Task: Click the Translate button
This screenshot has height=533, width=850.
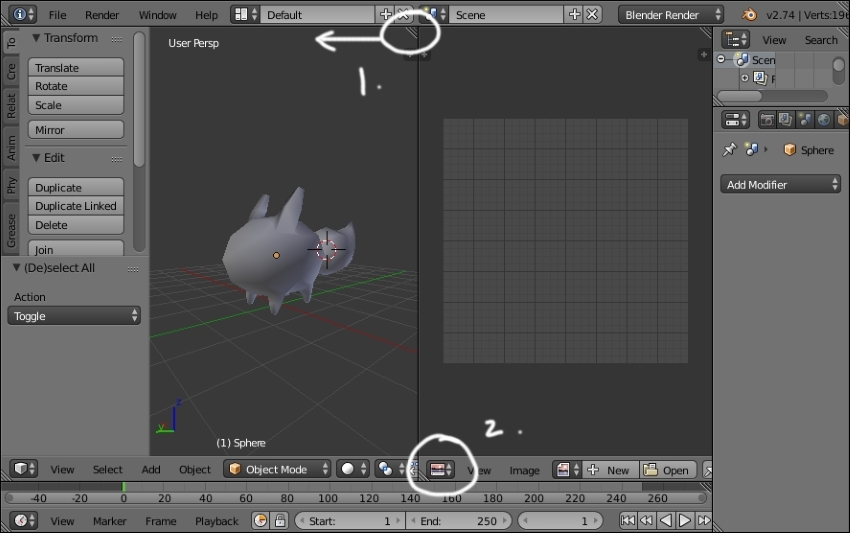Action: point(76,67)
